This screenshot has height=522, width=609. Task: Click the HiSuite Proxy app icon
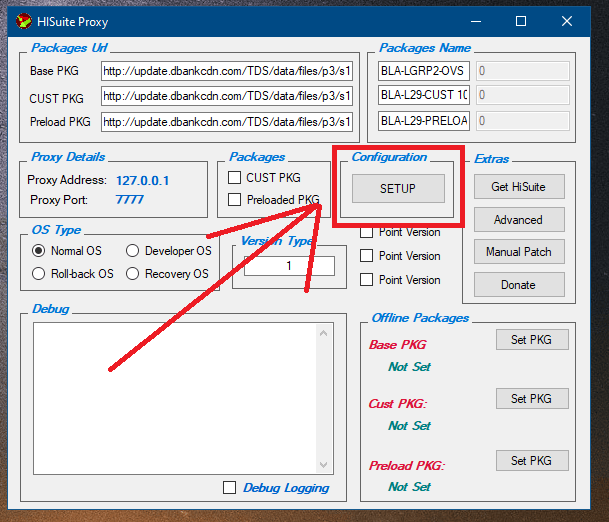click(x=24, y=21)
